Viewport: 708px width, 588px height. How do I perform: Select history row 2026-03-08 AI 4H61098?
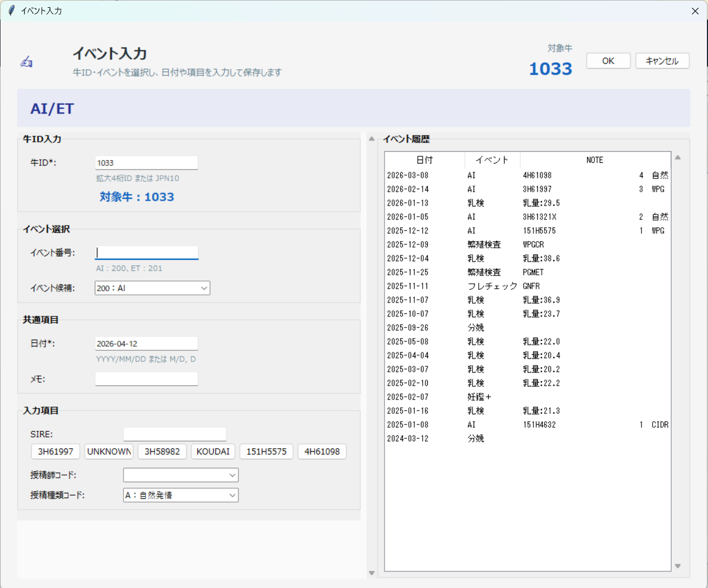tap(527, 175)
